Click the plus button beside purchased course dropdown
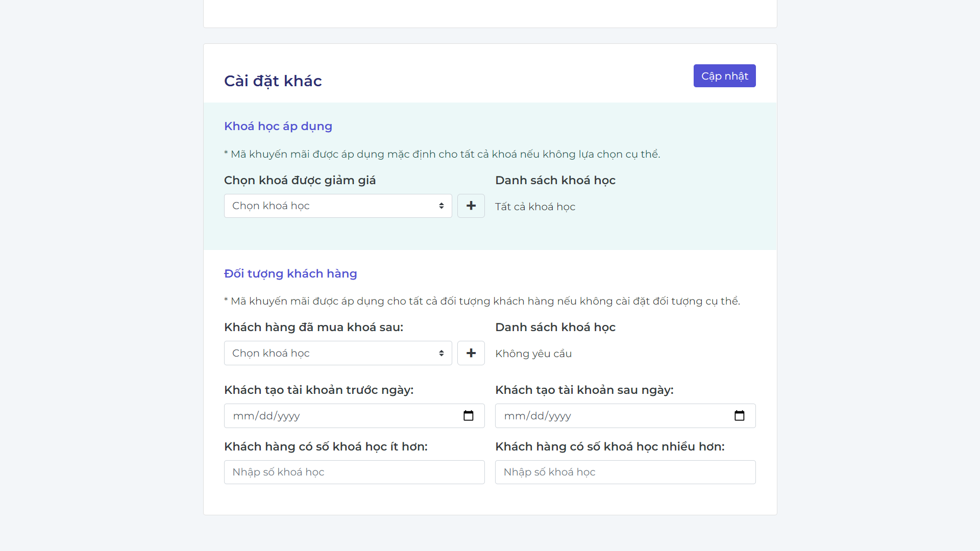The image size is (980, 551). click(471, 353)
